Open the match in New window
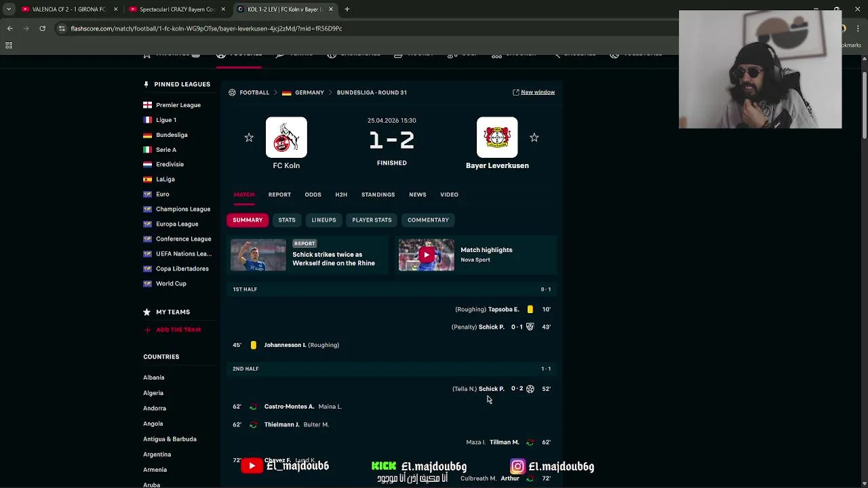868x488 pixels. 534,92
